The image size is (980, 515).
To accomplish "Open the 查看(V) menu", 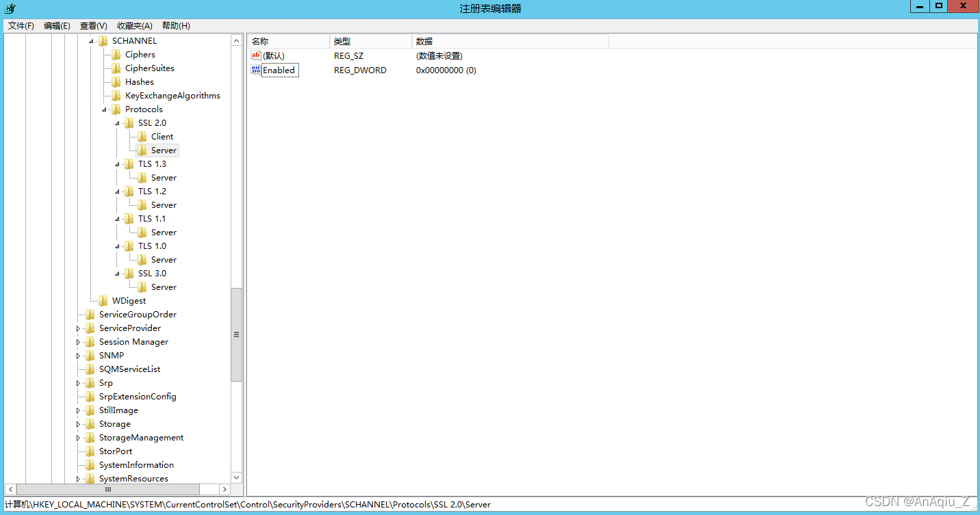I will tap(94, 25).
